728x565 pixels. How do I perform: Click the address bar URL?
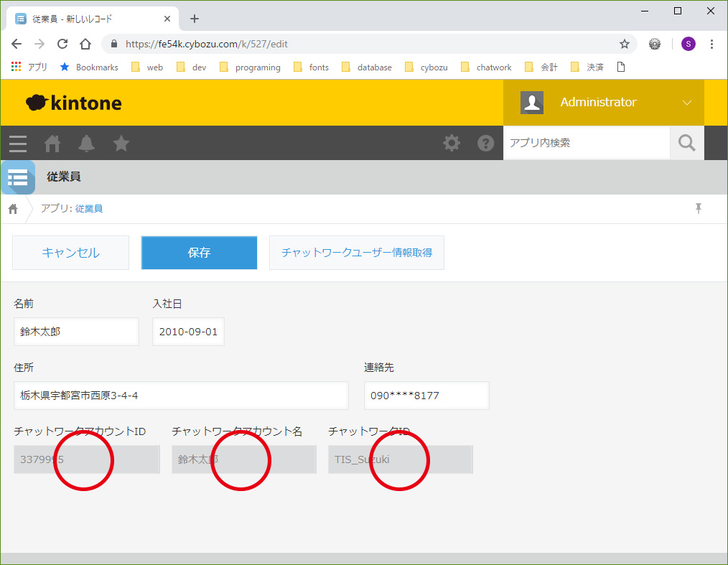(207, 44)
